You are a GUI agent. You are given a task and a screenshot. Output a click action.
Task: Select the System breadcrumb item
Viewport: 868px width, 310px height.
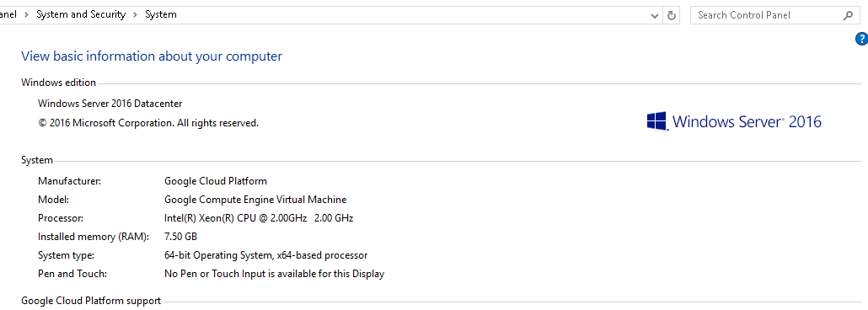(x=160, y=15)
